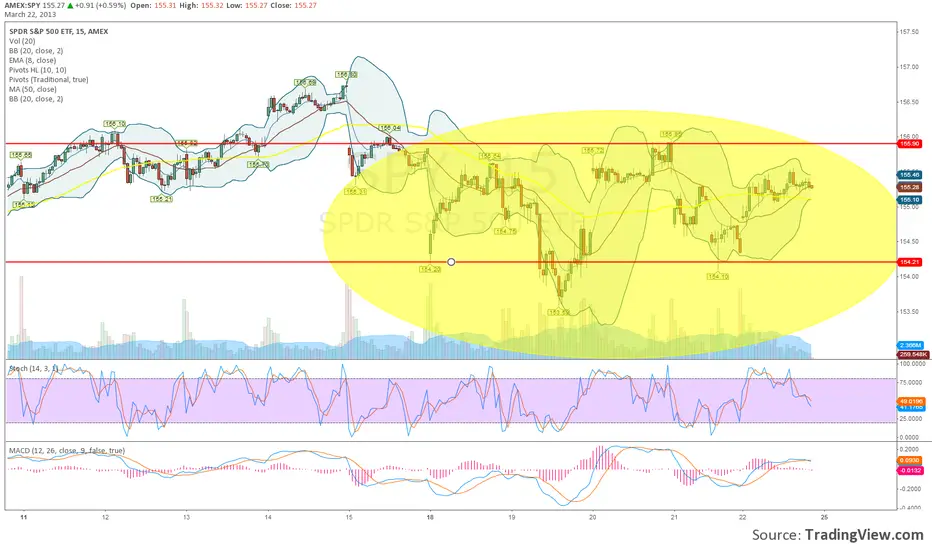932x550 pixels.
Task: Click day 12 on the time axis
Action: coord(105,517)
